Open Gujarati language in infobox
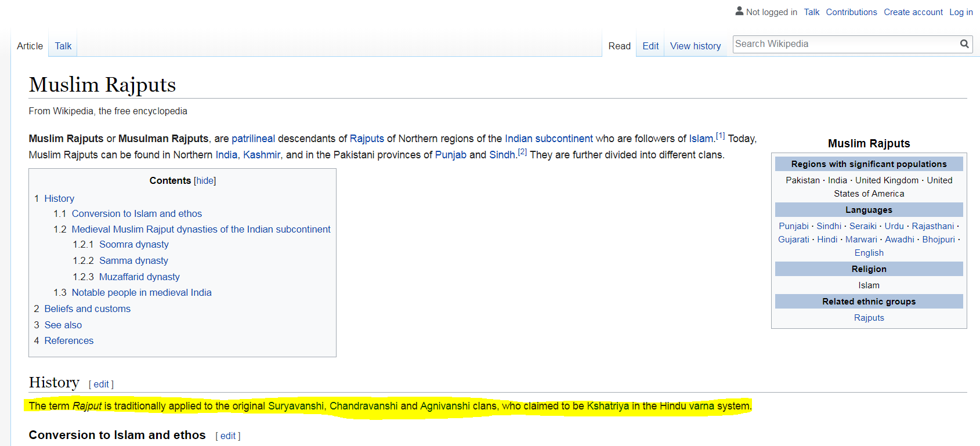Viewport: 980px width, 446px height. click(793, 240)
